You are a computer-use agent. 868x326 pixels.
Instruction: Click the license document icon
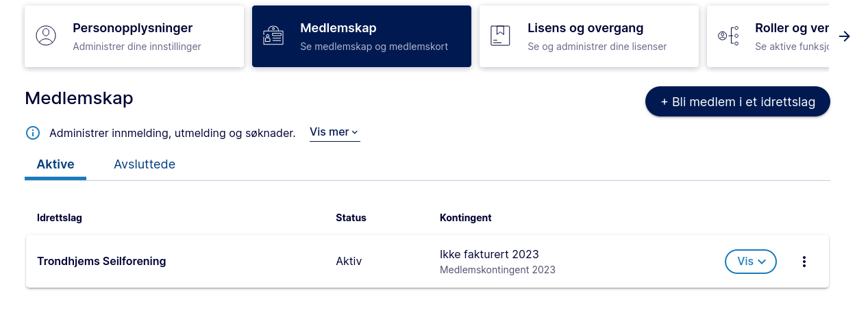[500, 36]
